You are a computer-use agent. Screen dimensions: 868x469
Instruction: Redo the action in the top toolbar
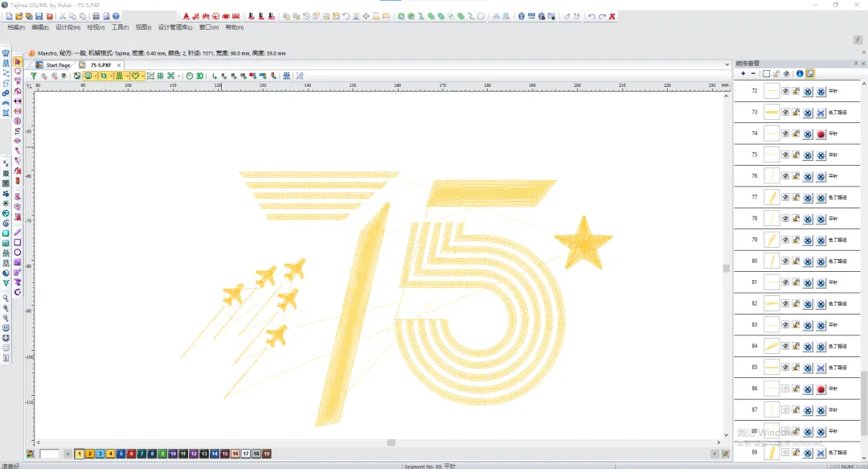[x=602, y=16]
